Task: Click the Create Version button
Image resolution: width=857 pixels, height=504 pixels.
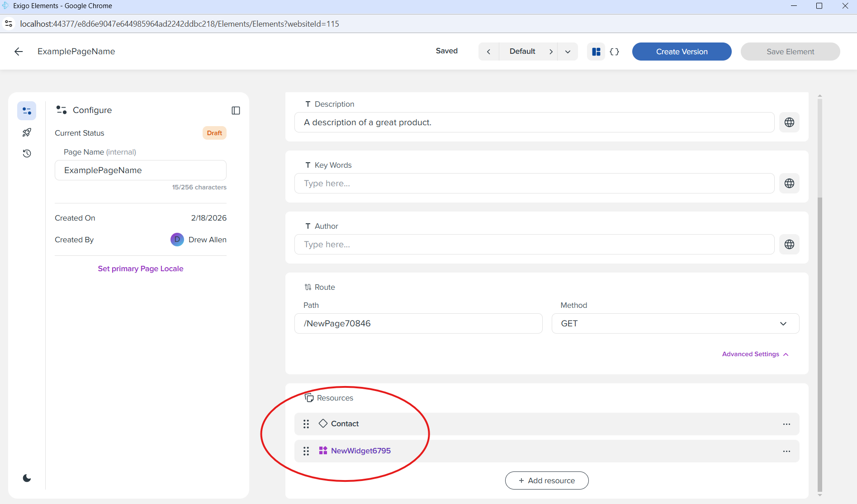Action: (x=682, y=51)
